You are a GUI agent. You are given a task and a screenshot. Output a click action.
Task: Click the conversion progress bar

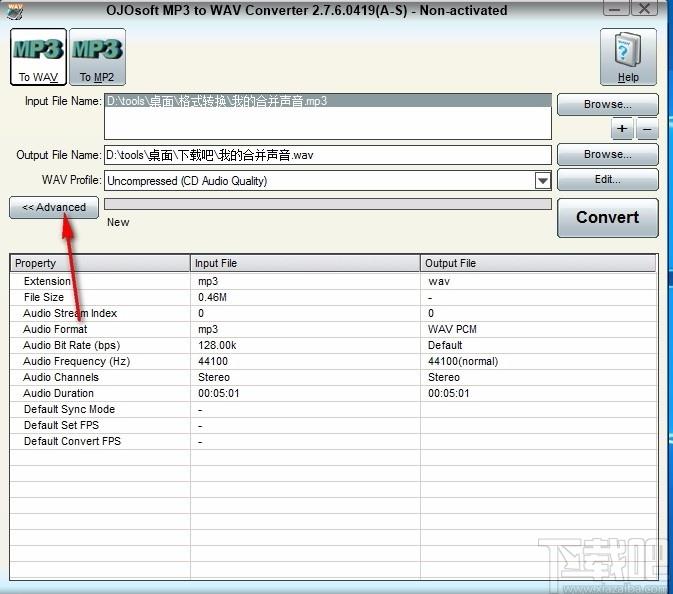[328, 204]
